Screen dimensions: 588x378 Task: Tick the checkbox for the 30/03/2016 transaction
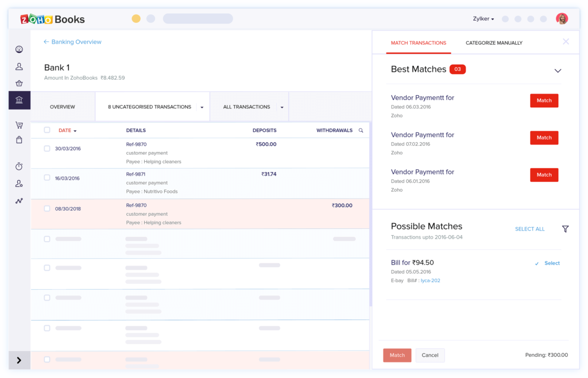[x=47, y=149]
